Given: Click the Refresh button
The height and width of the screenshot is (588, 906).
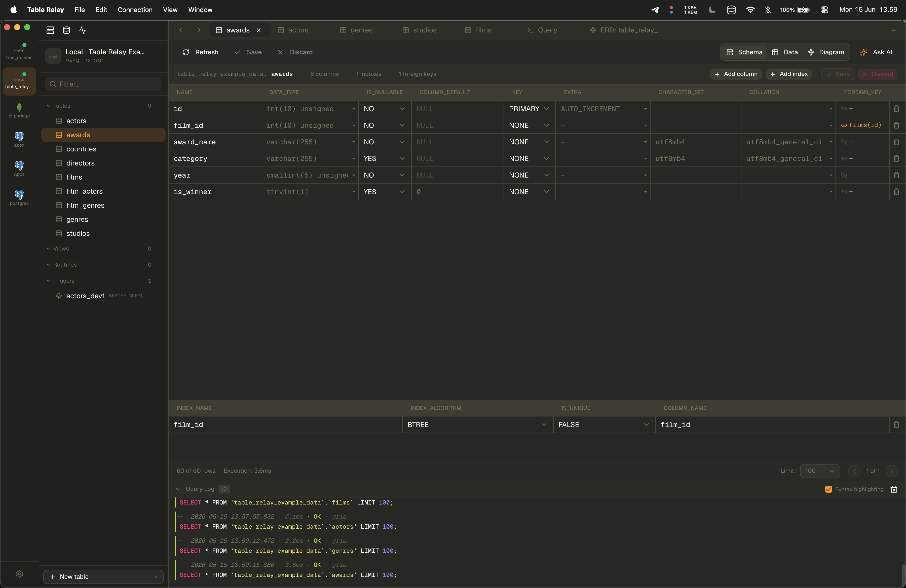Looking at the screenshot, I should [x=201, y=52].
